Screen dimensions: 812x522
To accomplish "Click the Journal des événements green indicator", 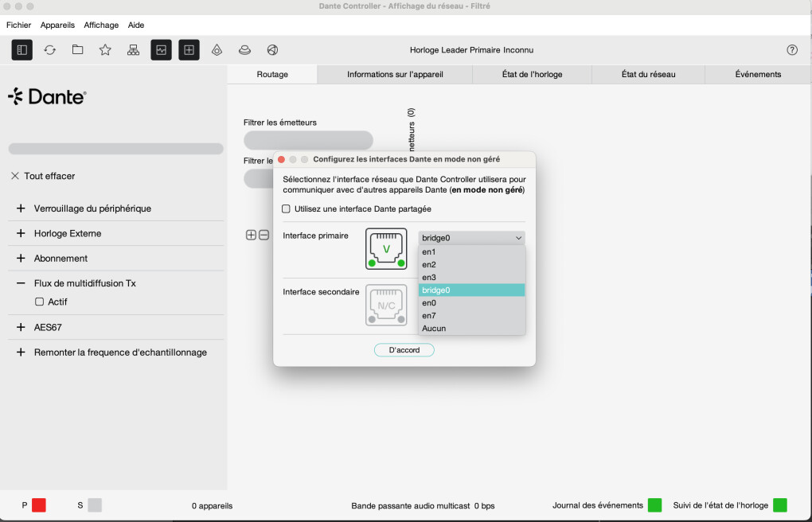I will coord(654,505).
